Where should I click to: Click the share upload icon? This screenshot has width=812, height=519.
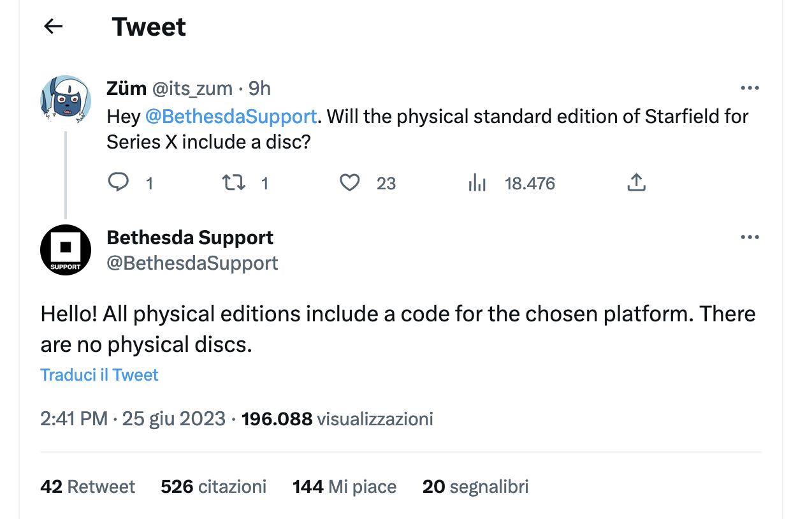tap(636, 183)
